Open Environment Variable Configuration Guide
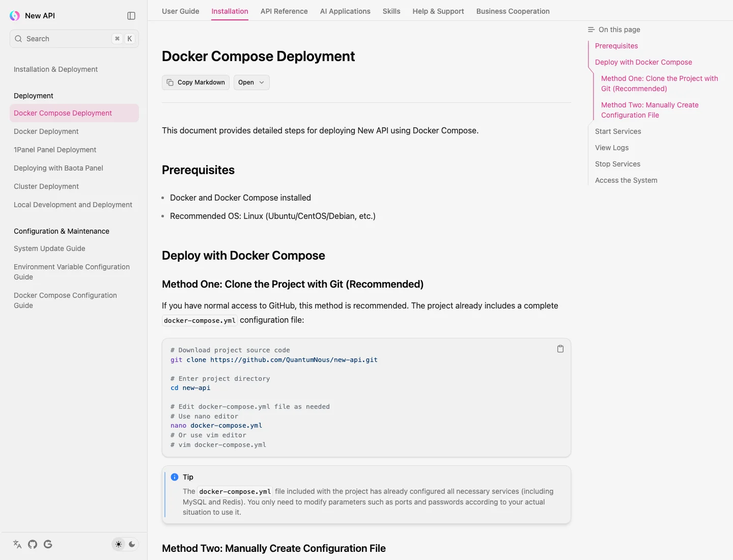The width and height of the screenshot is (733, 560). (74, 272)
